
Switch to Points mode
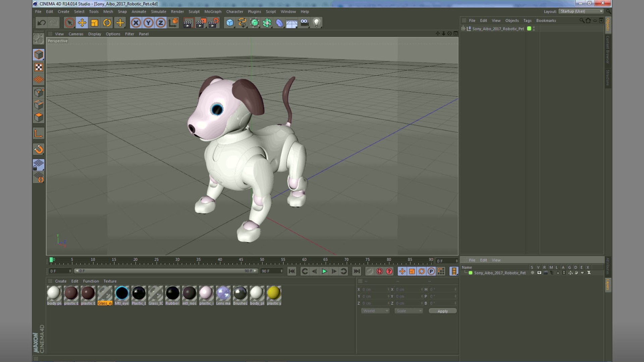point(39,93)
